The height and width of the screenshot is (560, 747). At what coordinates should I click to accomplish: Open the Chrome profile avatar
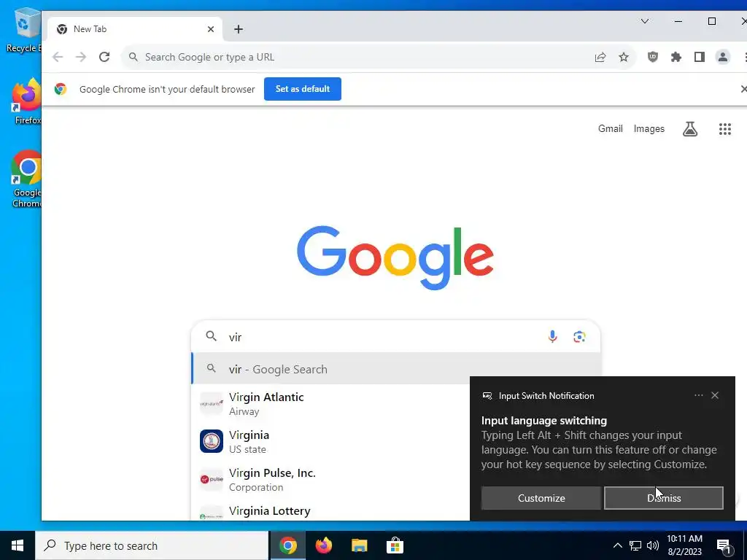(723, 57)
